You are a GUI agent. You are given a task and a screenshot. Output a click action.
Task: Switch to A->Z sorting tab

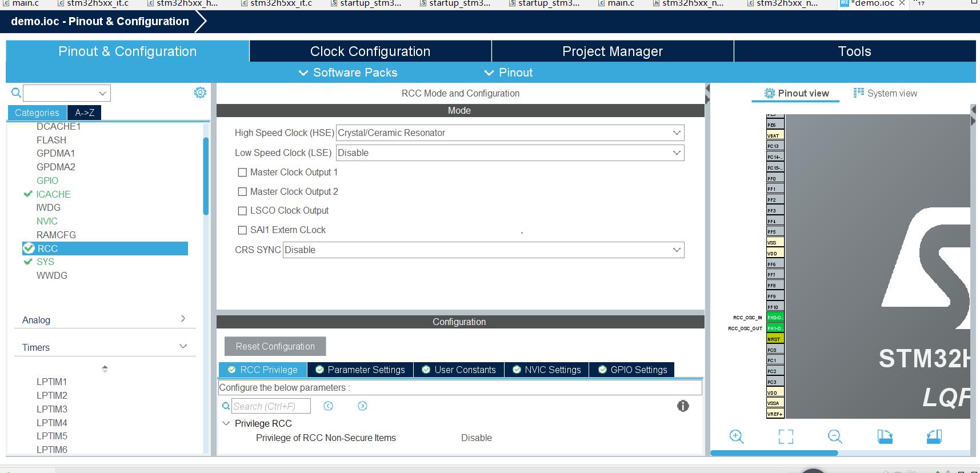click(x=85, y=113)
